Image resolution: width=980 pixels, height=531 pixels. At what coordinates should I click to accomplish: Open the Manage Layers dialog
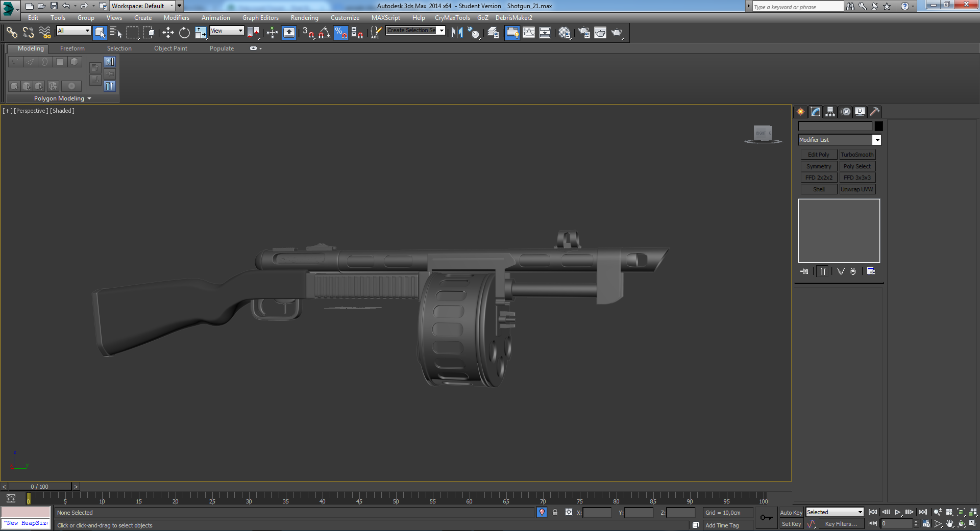click(493, 33)
